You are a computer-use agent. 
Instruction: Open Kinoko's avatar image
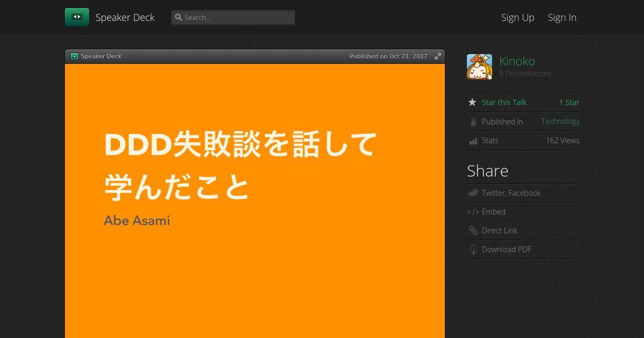pos(479,67)
